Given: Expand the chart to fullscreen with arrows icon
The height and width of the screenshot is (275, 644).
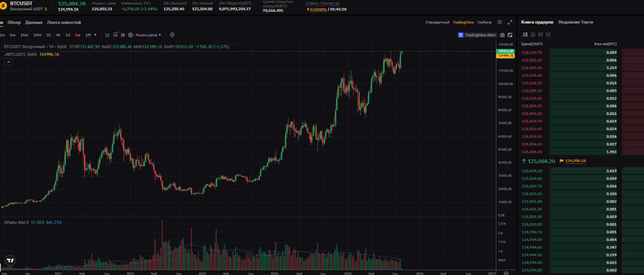Looking at the screenshot, I should (510, 22).
